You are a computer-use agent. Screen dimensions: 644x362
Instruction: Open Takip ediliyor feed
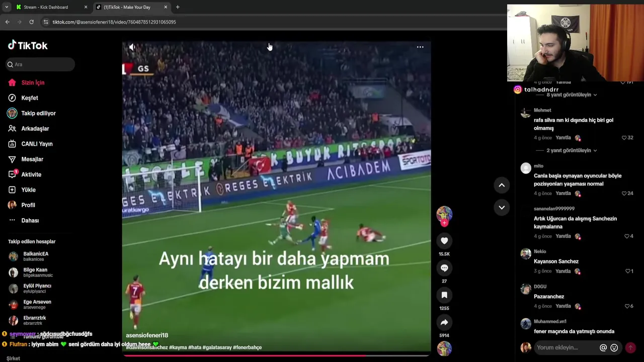click(38, 113)
